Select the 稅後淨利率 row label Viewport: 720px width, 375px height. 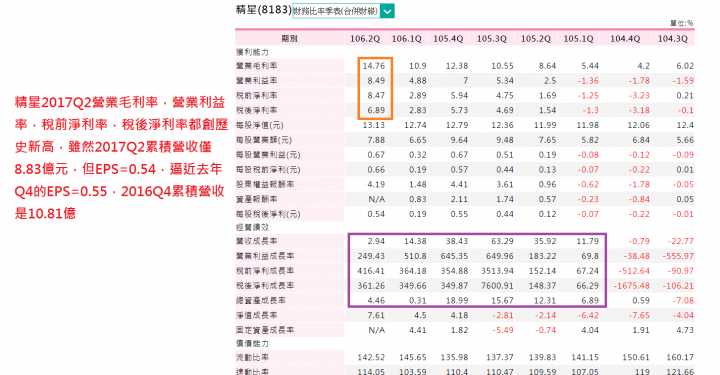257,110
